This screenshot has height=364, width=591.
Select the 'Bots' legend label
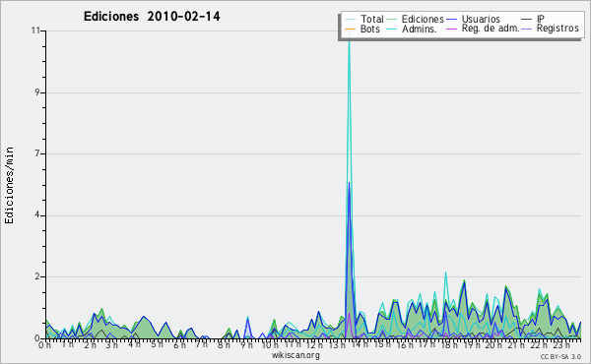pos(370,29)
